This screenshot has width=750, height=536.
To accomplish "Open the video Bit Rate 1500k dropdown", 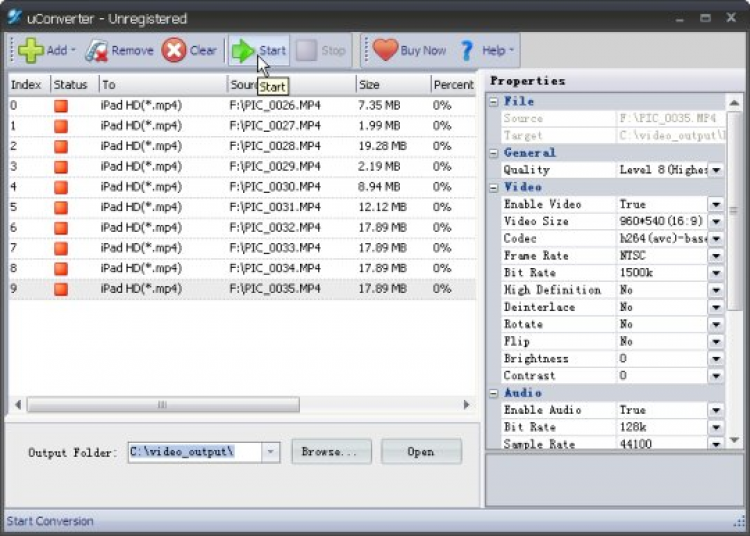I will click(716, 273).
